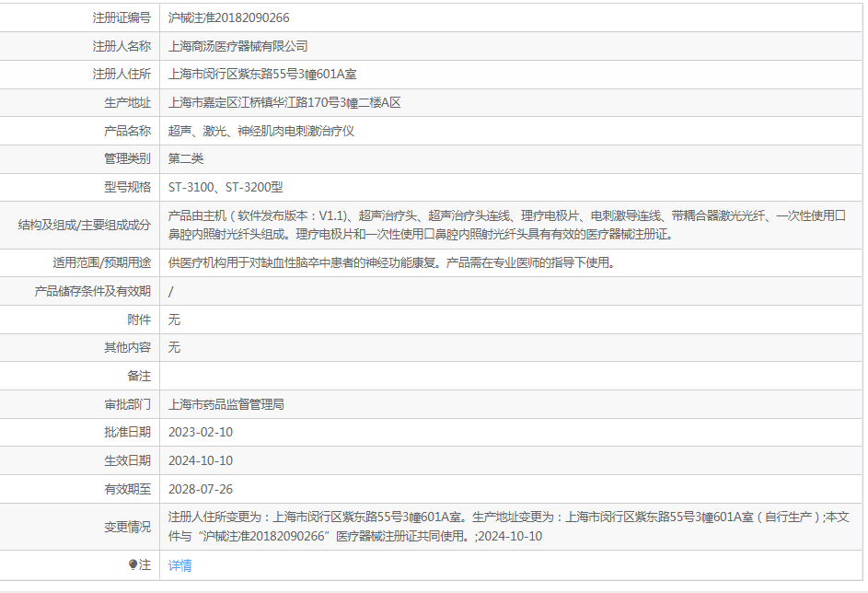
Task: Click approval date 2023-02-10
Action: [201, 433]
